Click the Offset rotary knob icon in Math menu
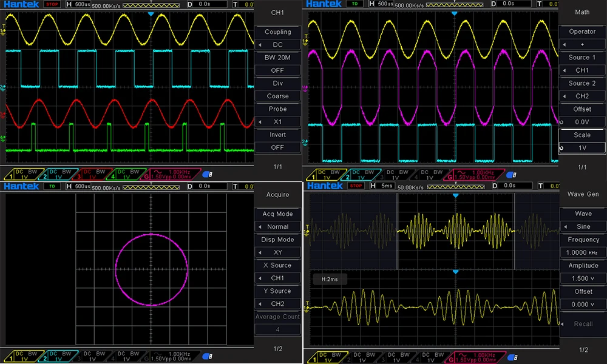Viewport: 607px width, 364px height. tap(561, 122)
